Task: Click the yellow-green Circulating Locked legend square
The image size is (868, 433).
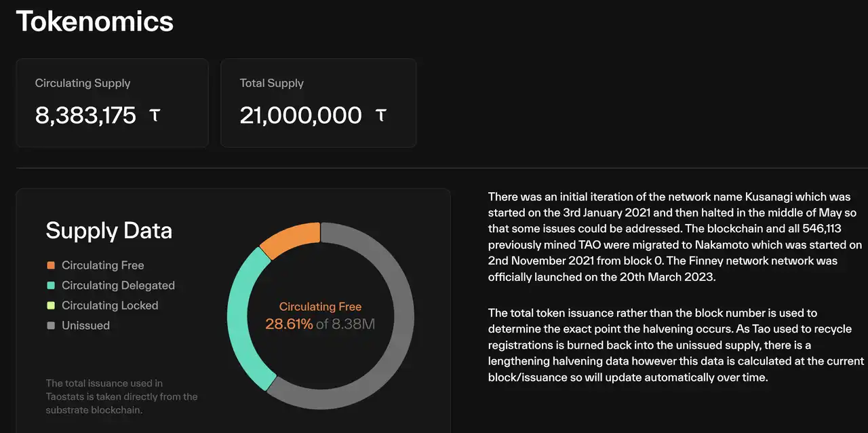Action: 51,305
